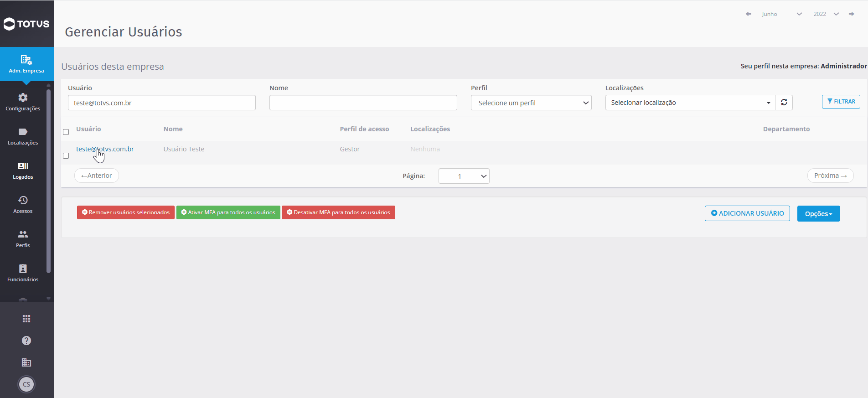Click the company building icon

[x=26, y=362]
